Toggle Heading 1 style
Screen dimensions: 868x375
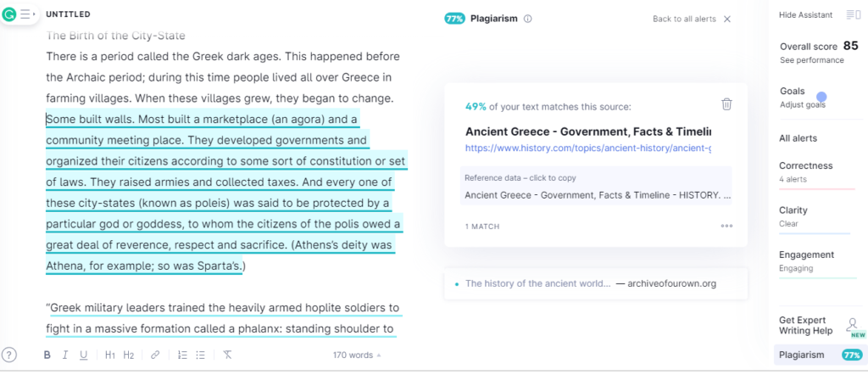[x=110, y=355]
